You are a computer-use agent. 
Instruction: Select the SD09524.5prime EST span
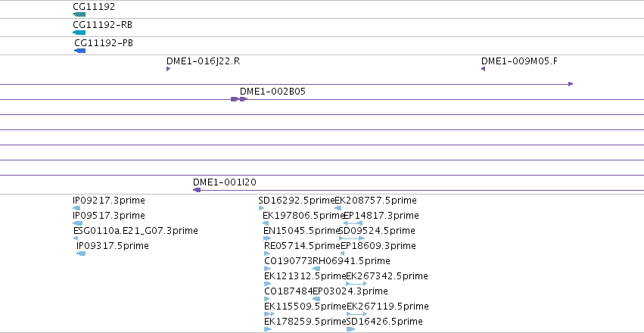point(352,238)
